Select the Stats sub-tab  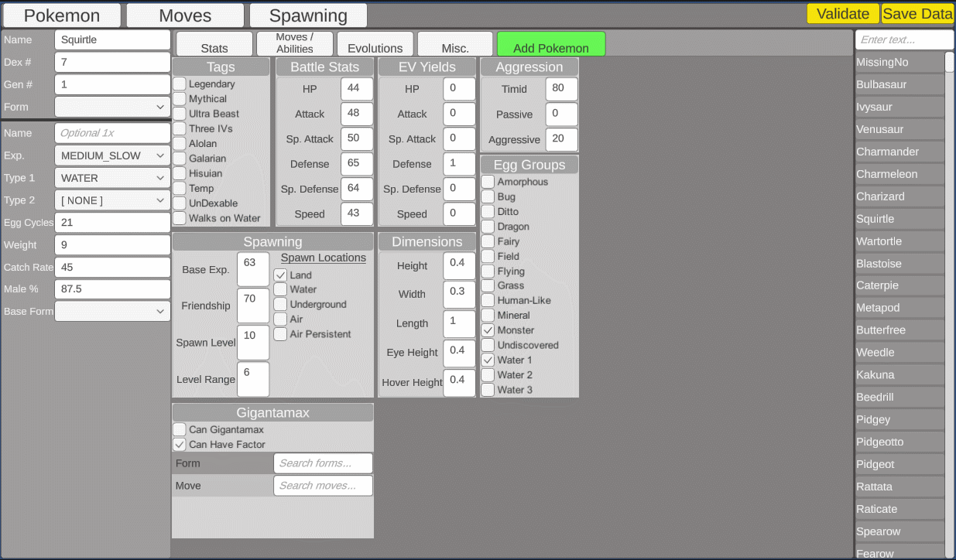(214, 43)
